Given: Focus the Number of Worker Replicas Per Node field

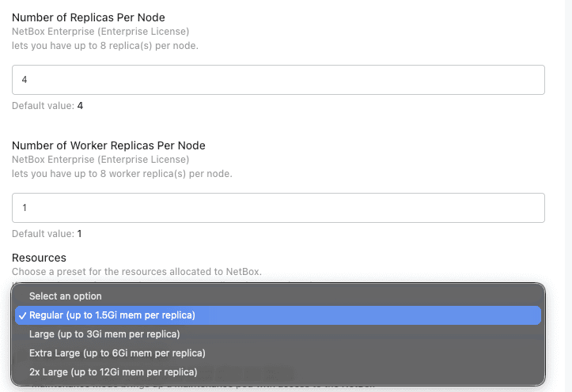Looking at the screenshot, I should (278, 208).
